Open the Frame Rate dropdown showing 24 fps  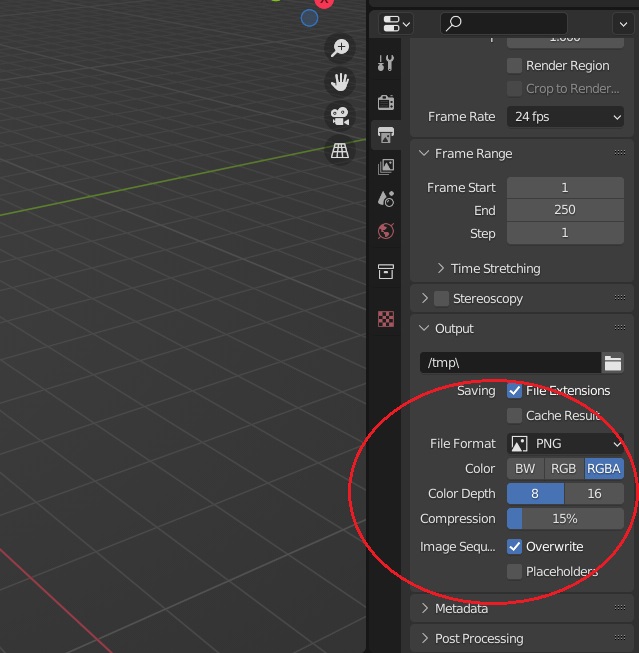tap(565, 117)
